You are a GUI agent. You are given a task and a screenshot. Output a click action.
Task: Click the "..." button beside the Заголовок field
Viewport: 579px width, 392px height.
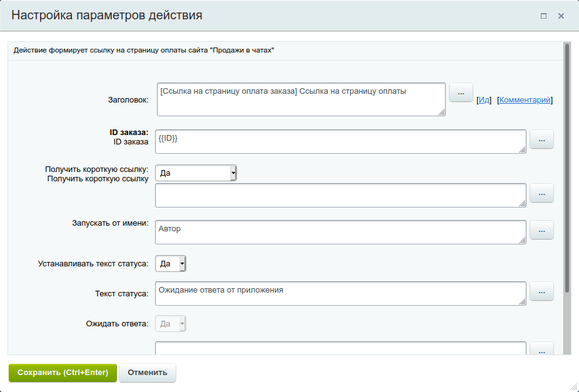pyautogui.click(x=461, y=93)
